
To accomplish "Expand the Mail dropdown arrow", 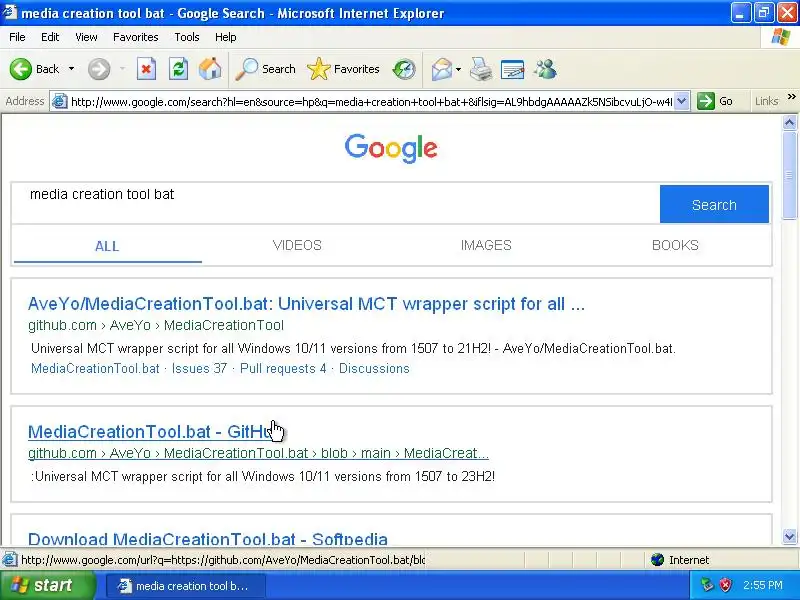I will (458, 69).
